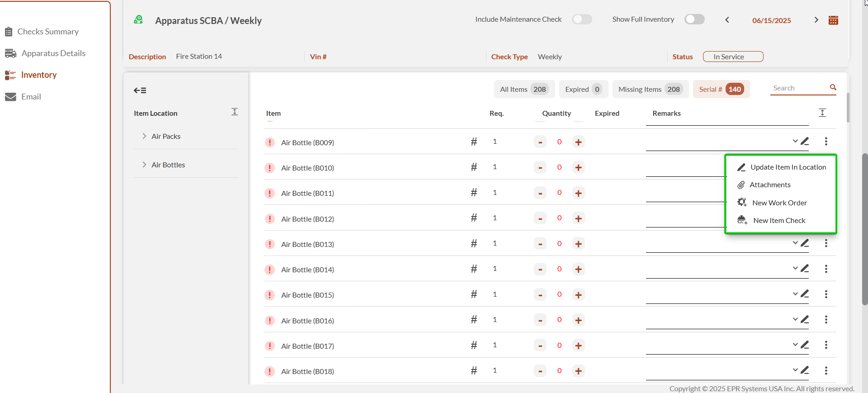868x393 pixels.
Task: Choose Update Item In Location
Action: pos(788,167)
